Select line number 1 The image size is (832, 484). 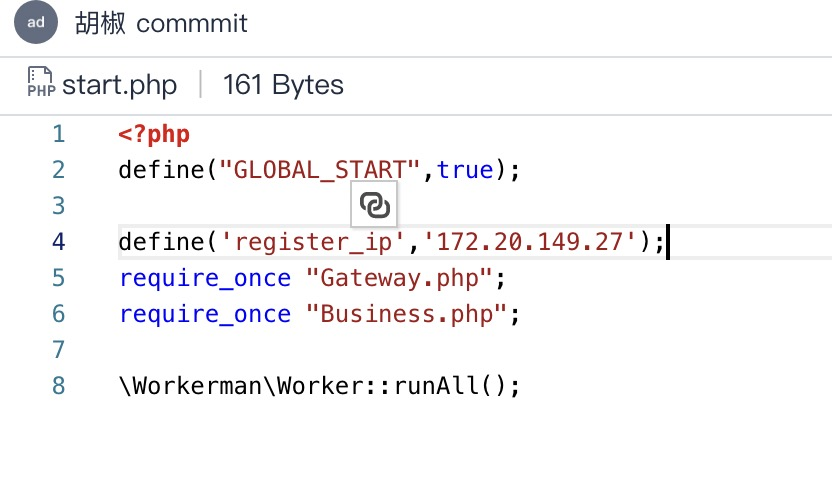click(58, 134)
